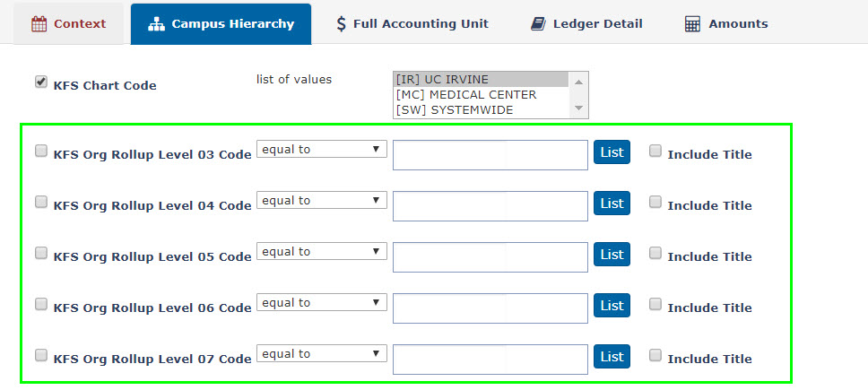This screenshot has width=868, height=390.
Task: Click the List button for Level 04 Code
Action: 612,203
